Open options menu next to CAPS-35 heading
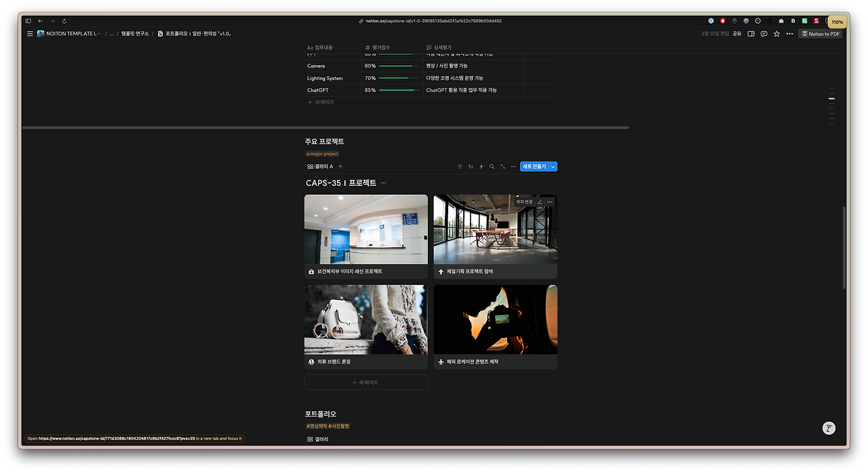The height and width of the screenshot is (473, 868). click(383, 183)
